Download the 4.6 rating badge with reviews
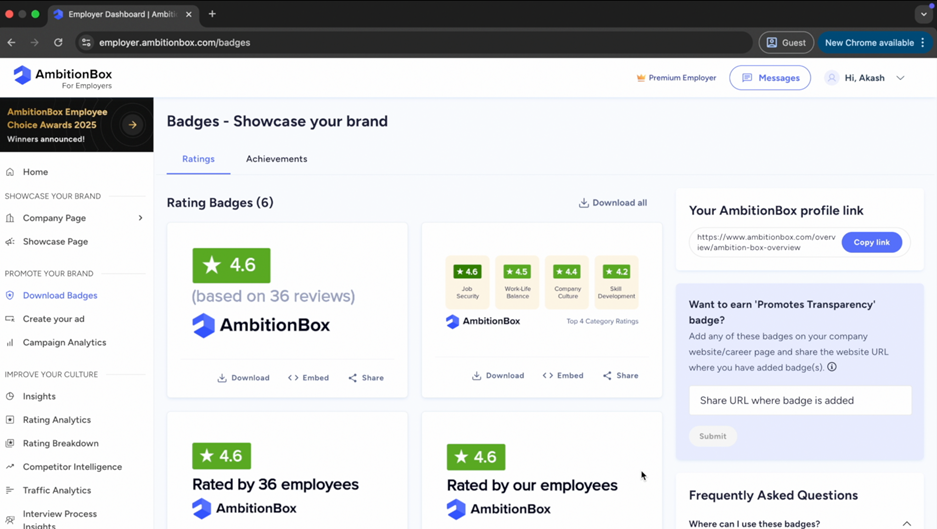This screenshot has height=529, width=937. click(243, 378)
